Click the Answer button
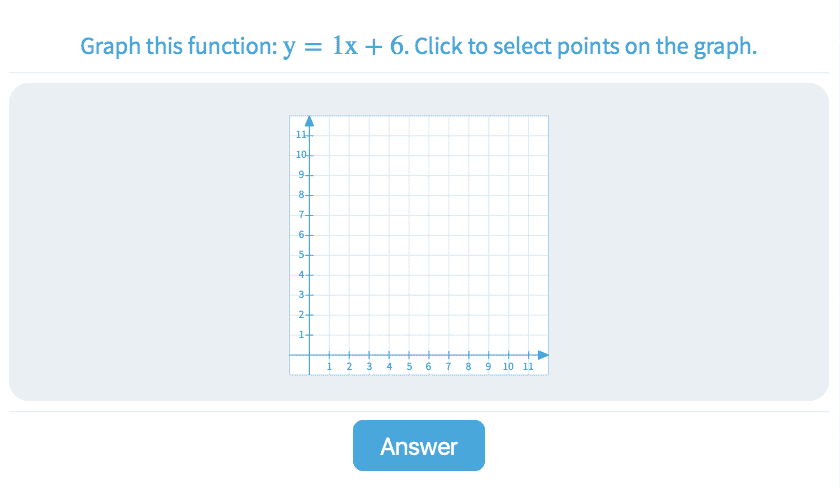This screenshot has height=501, width=840. pyautogui.click(x=418, y=446)
